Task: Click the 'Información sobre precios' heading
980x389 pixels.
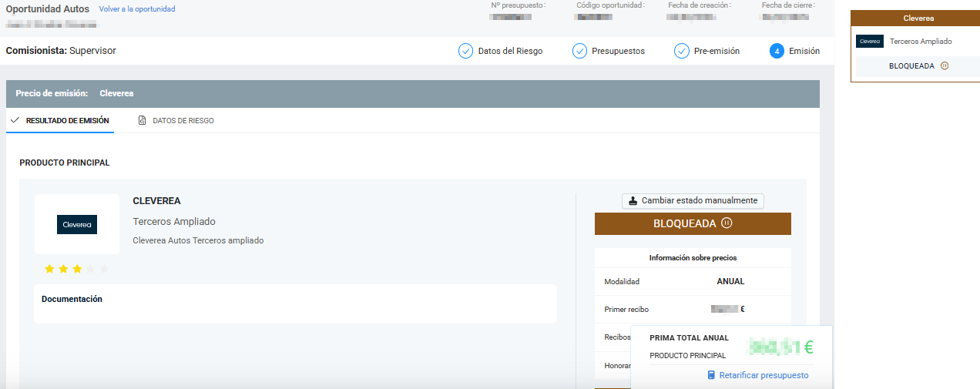Action: (x=693, y=258)
